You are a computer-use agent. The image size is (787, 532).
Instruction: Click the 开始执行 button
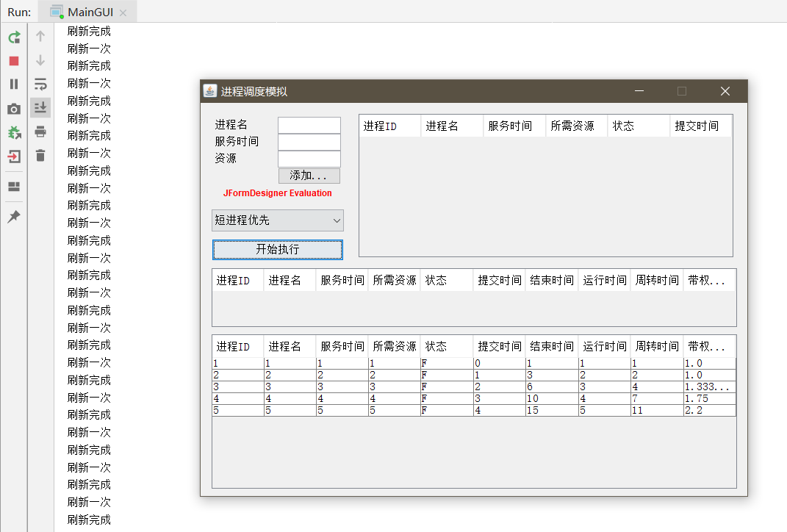278,249
